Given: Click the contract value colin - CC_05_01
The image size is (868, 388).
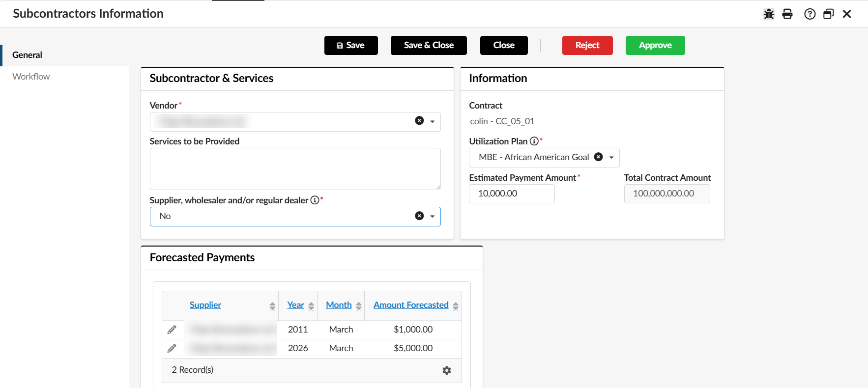Looking at the screenshot, I should click(x=502, y=121).
